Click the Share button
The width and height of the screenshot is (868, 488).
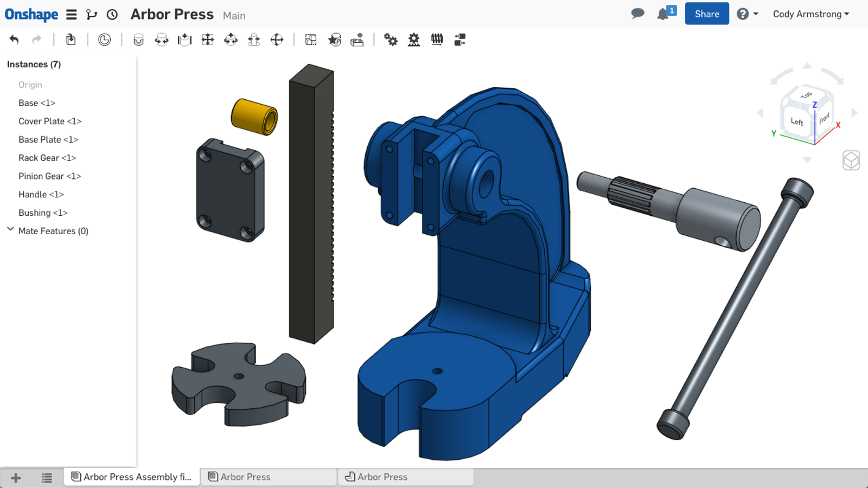point(706,14)
